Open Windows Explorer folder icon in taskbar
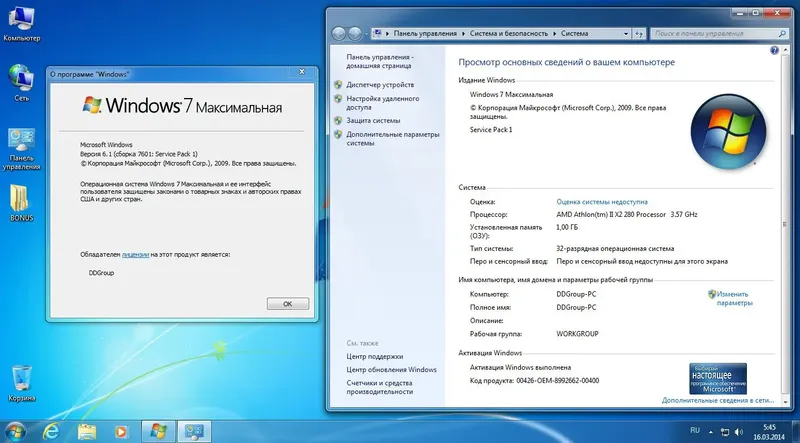Image resolution: width=800 pixels, height=443 pixels. click(x=86, y=432)
